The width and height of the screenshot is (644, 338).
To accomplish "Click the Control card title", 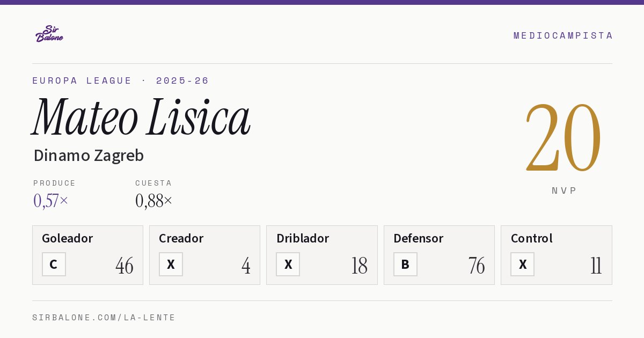I will point(532,238).
